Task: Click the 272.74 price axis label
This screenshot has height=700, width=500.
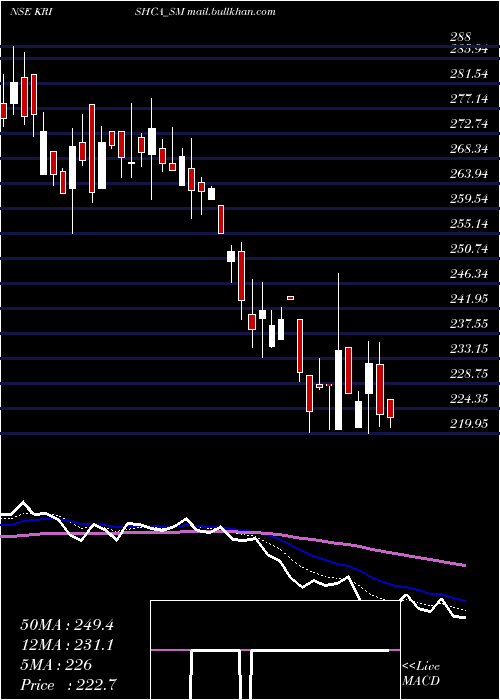Action: (469, 124)
